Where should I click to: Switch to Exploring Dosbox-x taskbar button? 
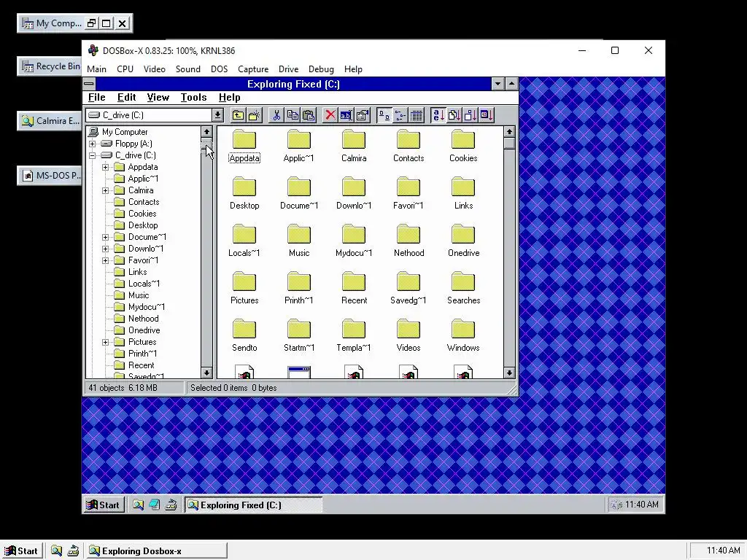pyautogui.click(x=157, y=551)
